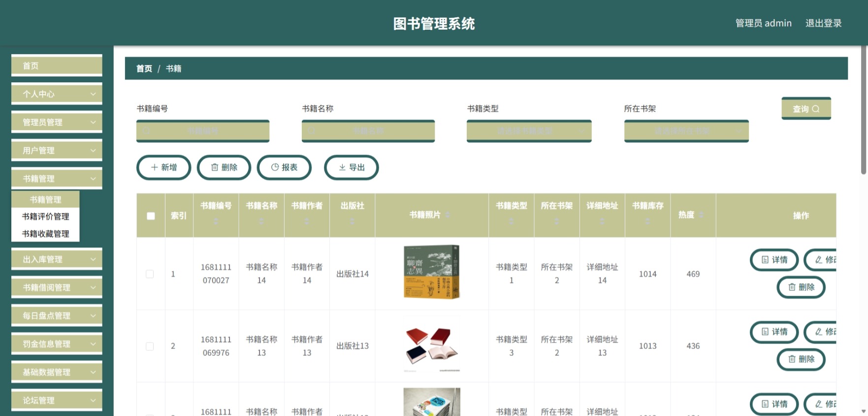Open the red and blue books thumbnail in row 2

click(x=432, y=346)
